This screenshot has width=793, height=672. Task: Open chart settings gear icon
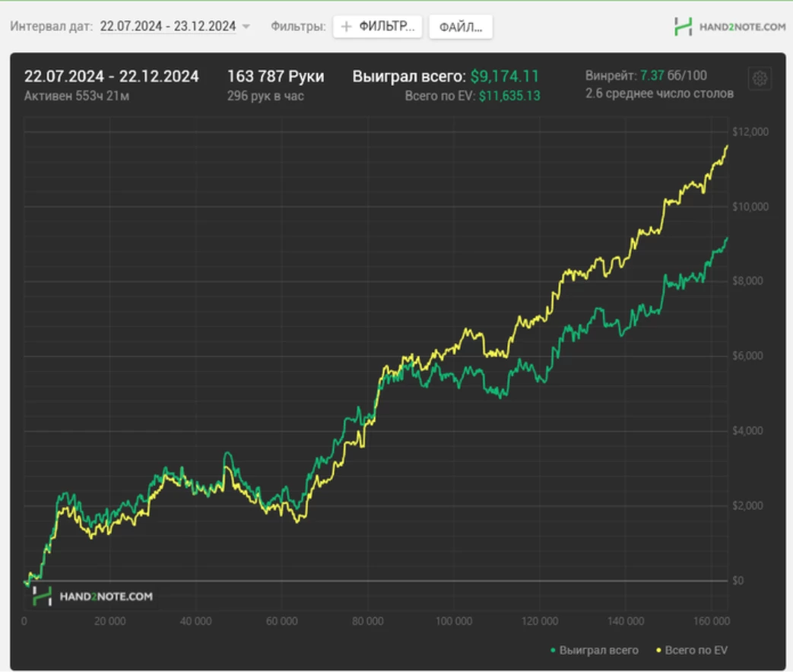point(759,79)
